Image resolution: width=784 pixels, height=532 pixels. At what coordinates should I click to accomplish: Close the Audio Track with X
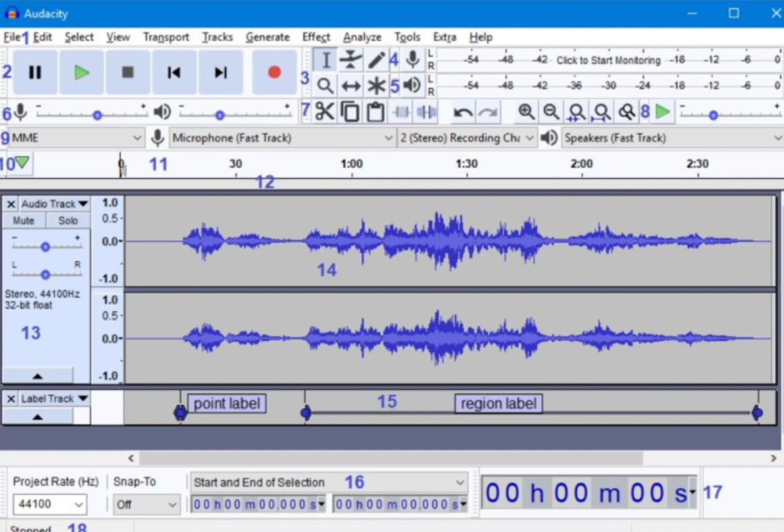(11, 204)
